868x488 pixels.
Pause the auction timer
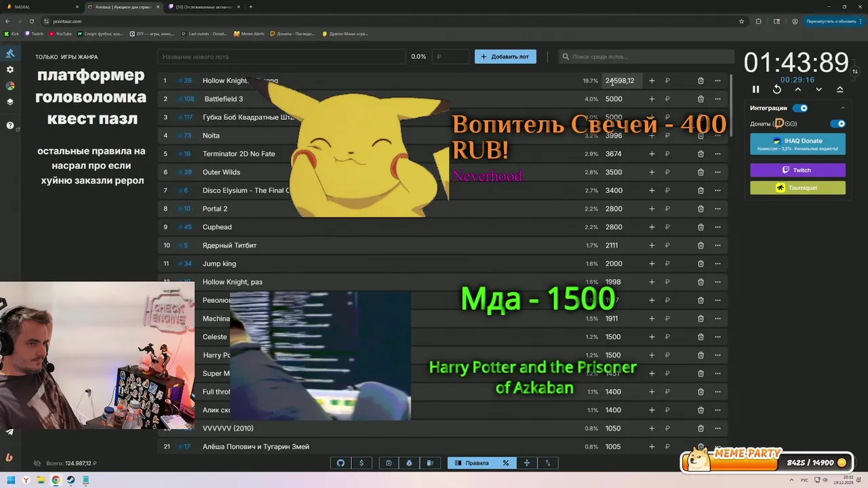point(756,89)
